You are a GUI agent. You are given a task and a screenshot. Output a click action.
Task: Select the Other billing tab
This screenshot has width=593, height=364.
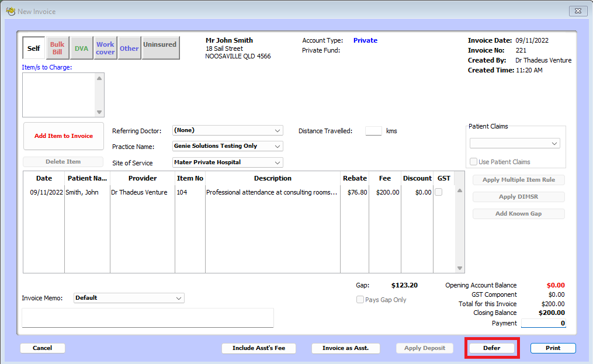[129, 47]
